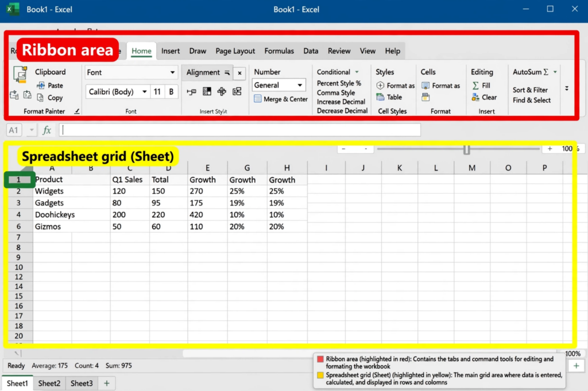Click the Merge & Center icon
Image resolution: width=588 pixels, height=391 pixels.
point(258,99)
